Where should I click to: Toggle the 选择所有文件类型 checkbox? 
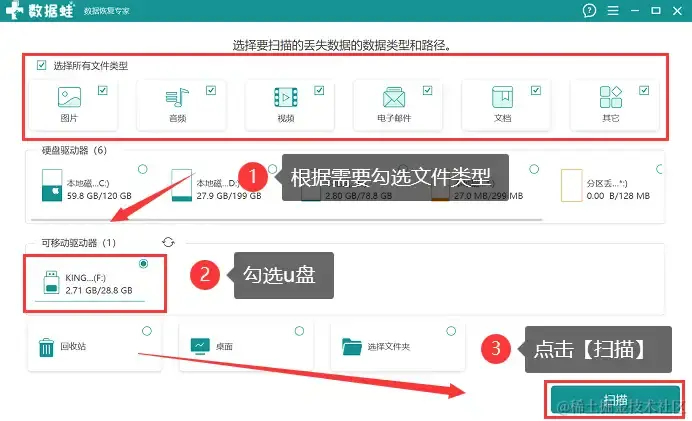click(x=41, y=65)
